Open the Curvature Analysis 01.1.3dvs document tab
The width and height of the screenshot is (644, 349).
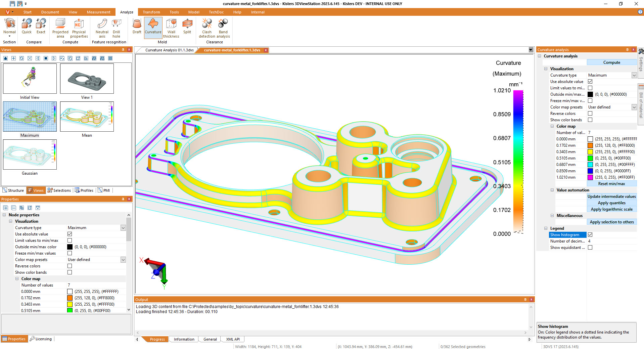(169, 50)
